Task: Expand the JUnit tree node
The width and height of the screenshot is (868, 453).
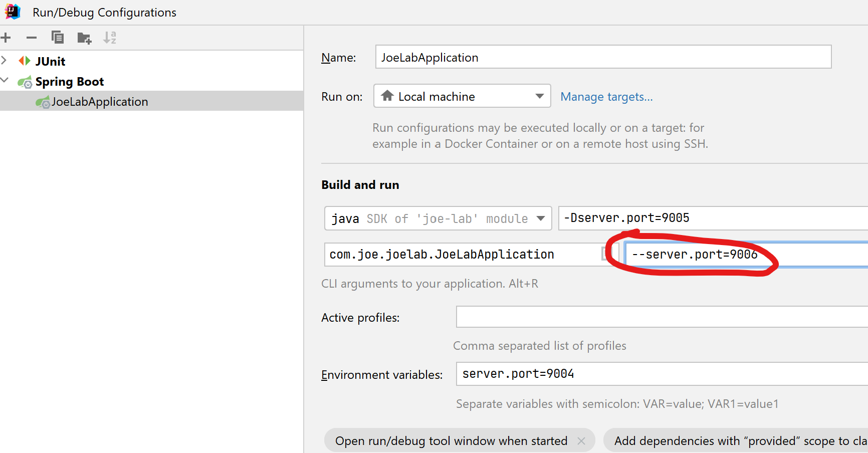Action: 4,61
